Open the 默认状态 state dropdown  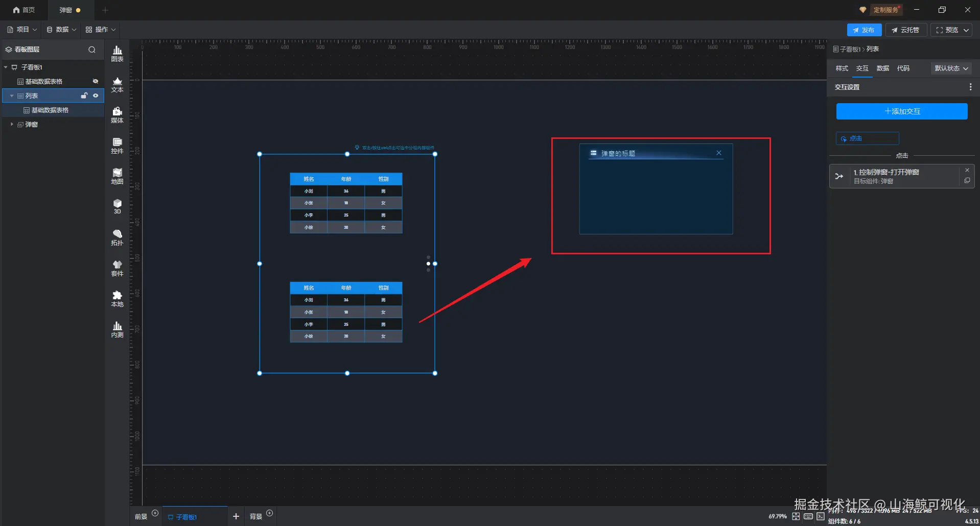pos(951,68)
